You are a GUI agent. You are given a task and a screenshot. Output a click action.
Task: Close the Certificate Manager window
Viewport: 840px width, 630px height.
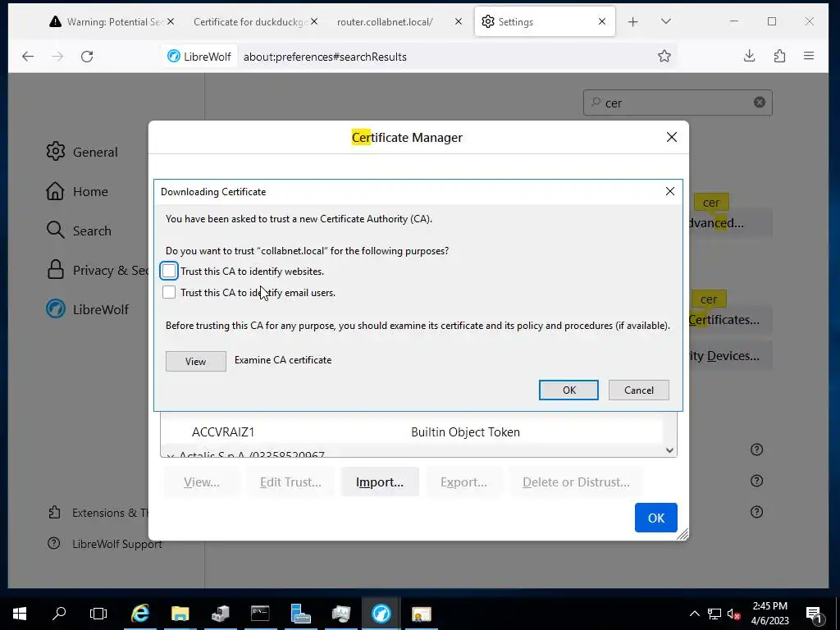(x=671, y=137)
